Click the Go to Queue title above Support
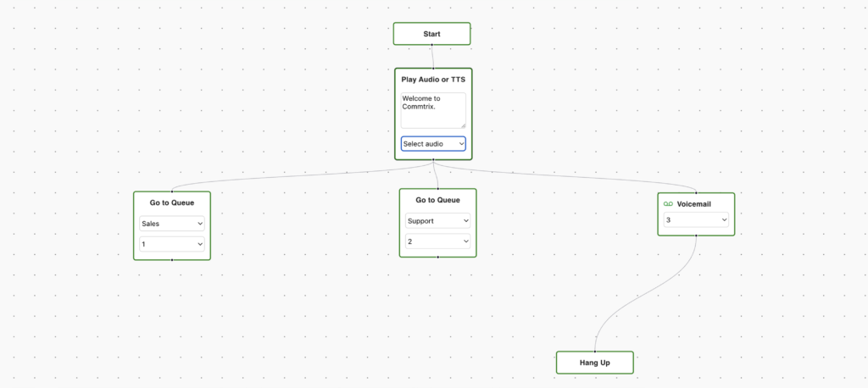868x388 pixels. pos(437,201)
